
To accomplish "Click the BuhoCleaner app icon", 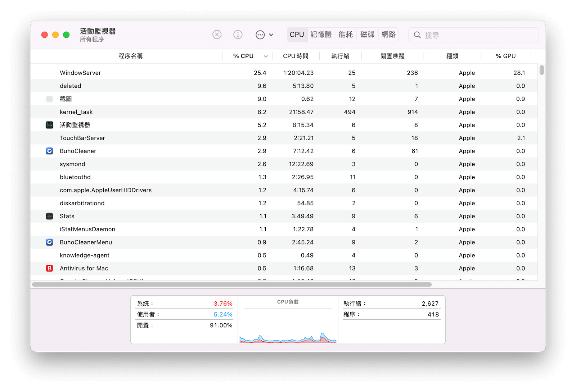I will 50,151.
